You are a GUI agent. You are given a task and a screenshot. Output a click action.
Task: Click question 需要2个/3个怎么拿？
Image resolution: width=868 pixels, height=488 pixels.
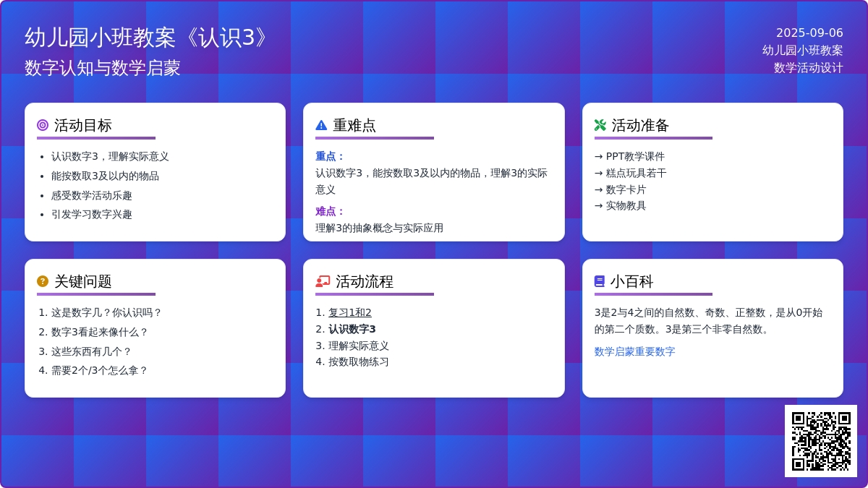pos(100,370)
